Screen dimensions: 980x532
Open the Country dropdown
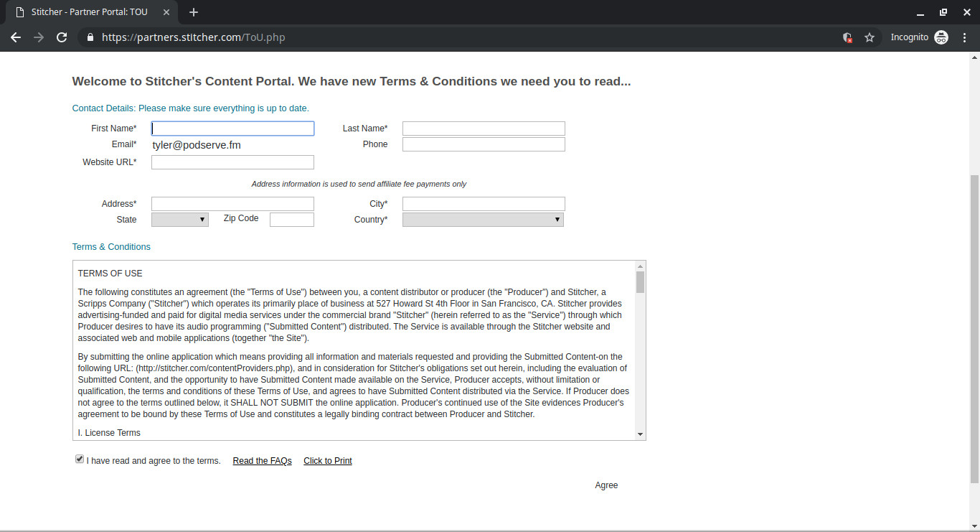(x=483, y=220)
